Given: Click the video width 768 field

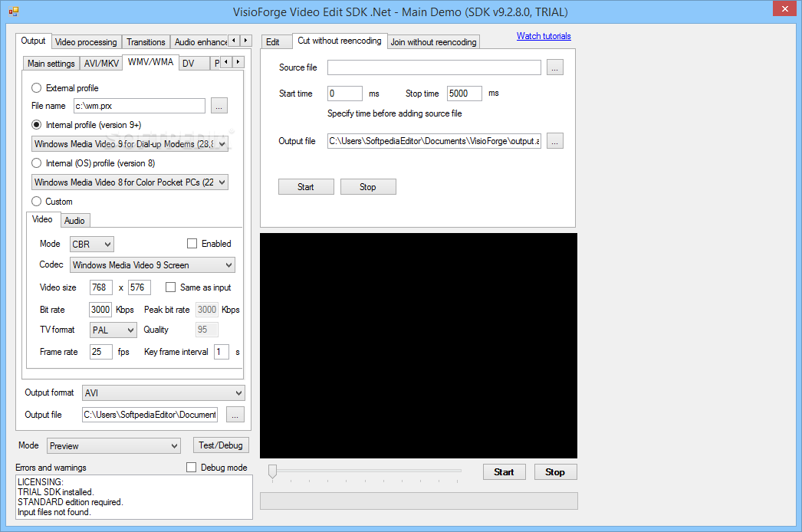Looking at the screenshot, I should coord(100,287).
